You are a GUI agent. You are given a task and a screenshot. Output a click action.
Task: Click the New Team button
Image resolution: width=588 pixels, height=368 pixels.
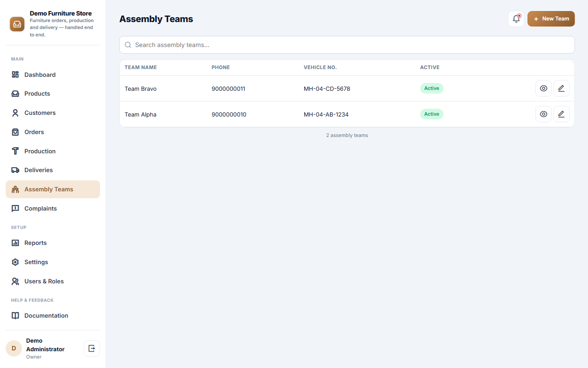[551, 19]
